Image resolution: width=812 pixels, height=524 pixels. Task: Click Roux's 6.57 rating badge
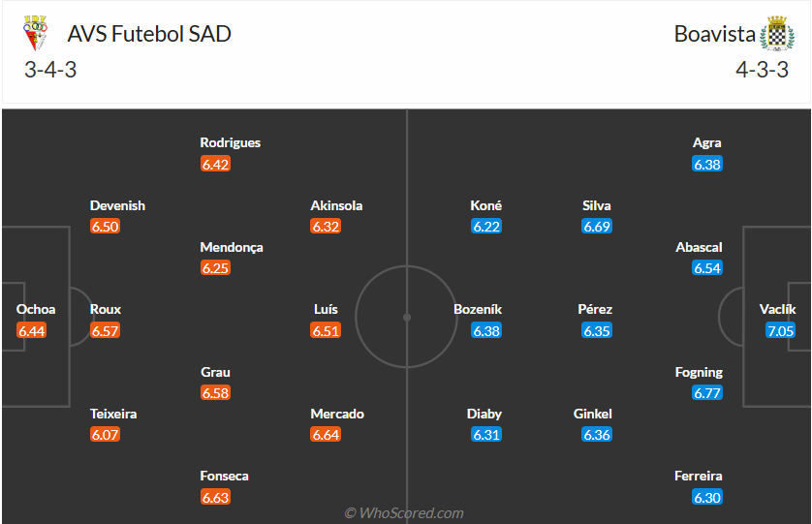tap(105, 331)
